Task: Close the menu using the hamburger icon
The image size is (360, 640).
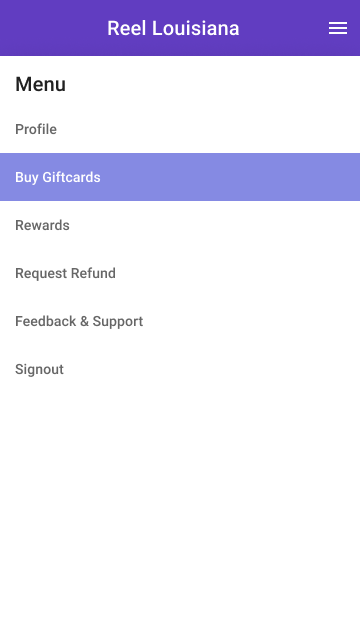Action: click(338, 28)
